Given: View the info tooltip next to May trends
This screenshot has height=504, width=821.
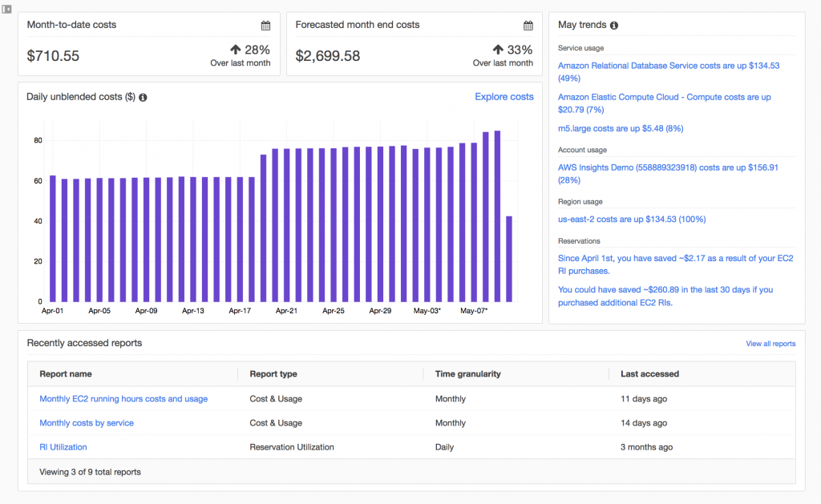Looking at the screenshot, I should [613, 25].
